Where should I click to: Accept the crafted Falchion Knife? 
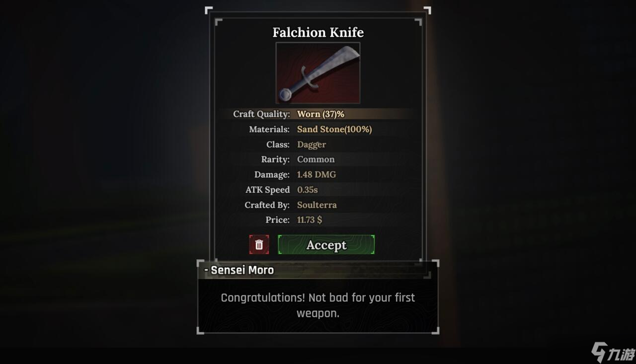(x=326, y=245)
